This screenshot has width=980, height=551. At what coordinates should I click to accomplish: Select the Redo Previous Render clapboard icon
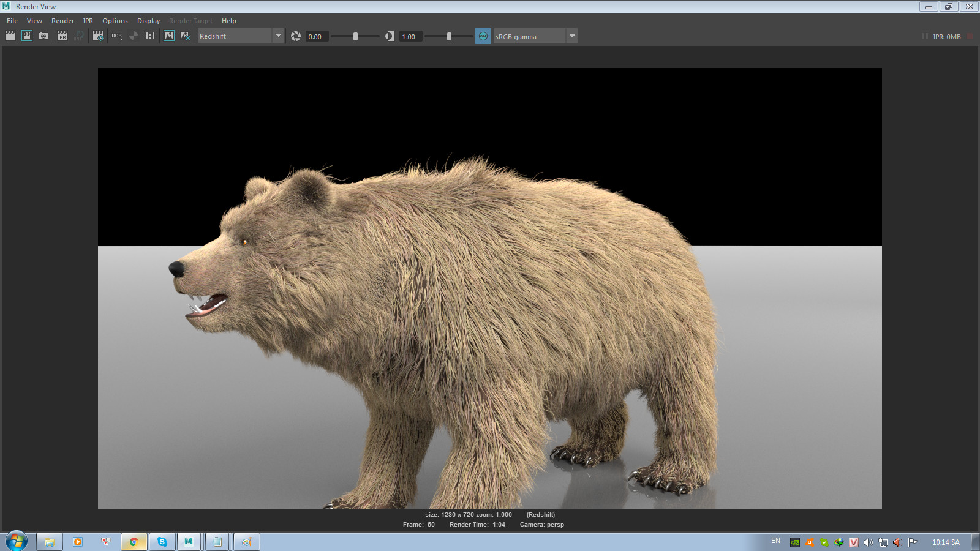(x=26, y=36)
